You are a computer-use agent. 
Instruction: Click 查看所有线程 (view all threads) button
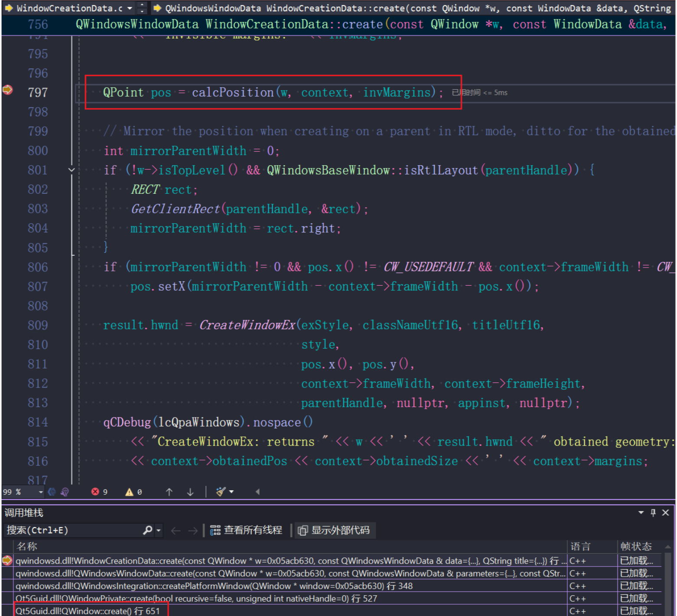pos(246,530)
